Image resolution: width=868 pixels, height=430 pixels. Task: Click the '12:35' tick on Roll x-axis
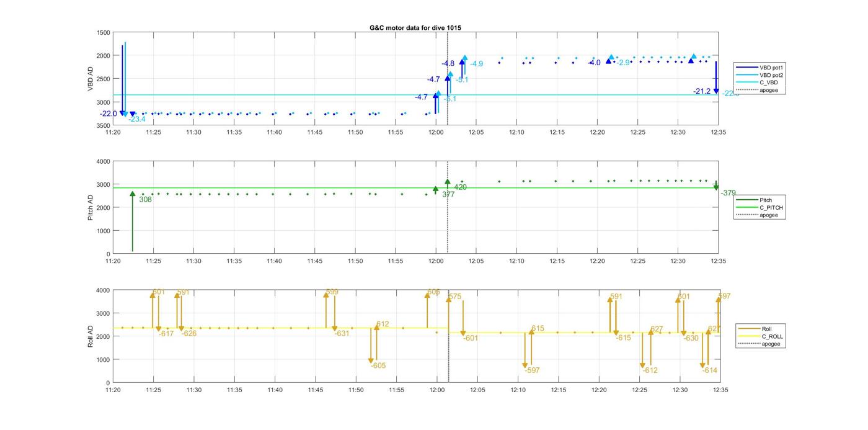tap(720, 390)
